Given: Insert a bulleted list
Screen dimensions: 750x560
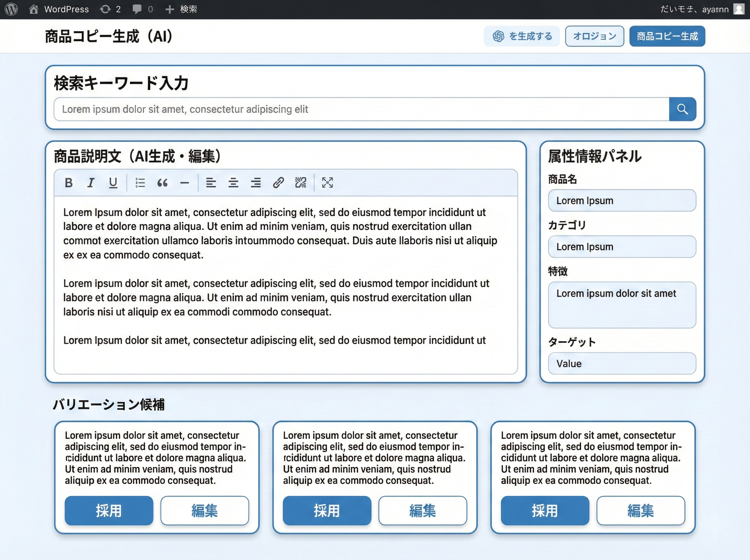Looking at the screenshot, I should click(x=140, y=183).
